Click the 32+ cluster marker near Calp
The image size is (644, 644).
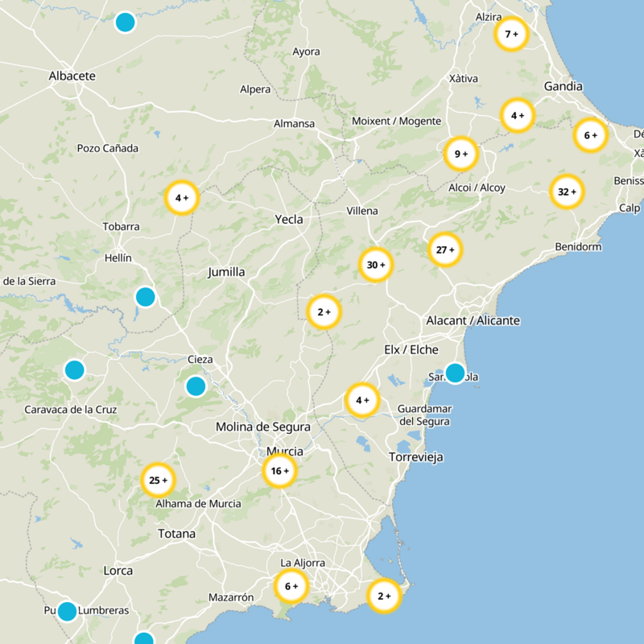(568, 192)
